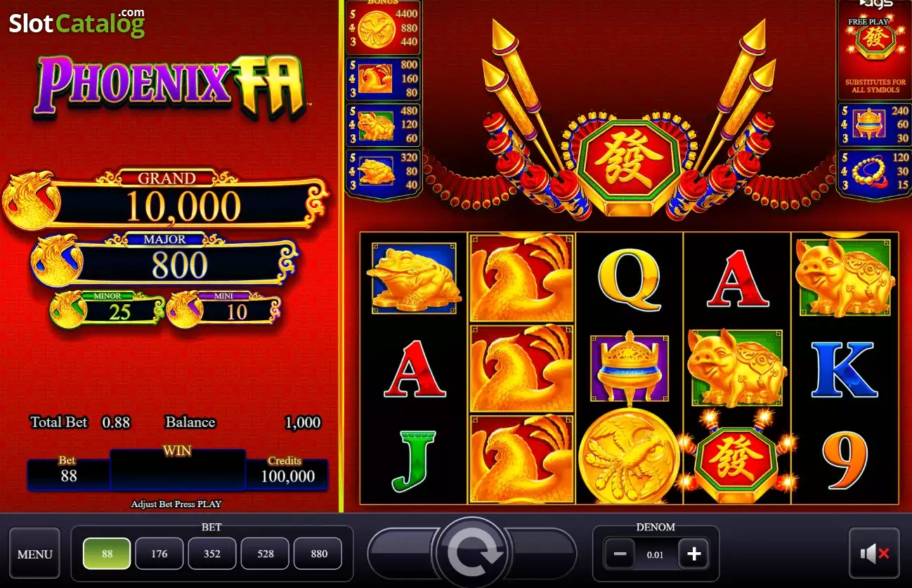912x588 pixels.
Task: Decrease denomination with minus button
Action: point(620,554)
